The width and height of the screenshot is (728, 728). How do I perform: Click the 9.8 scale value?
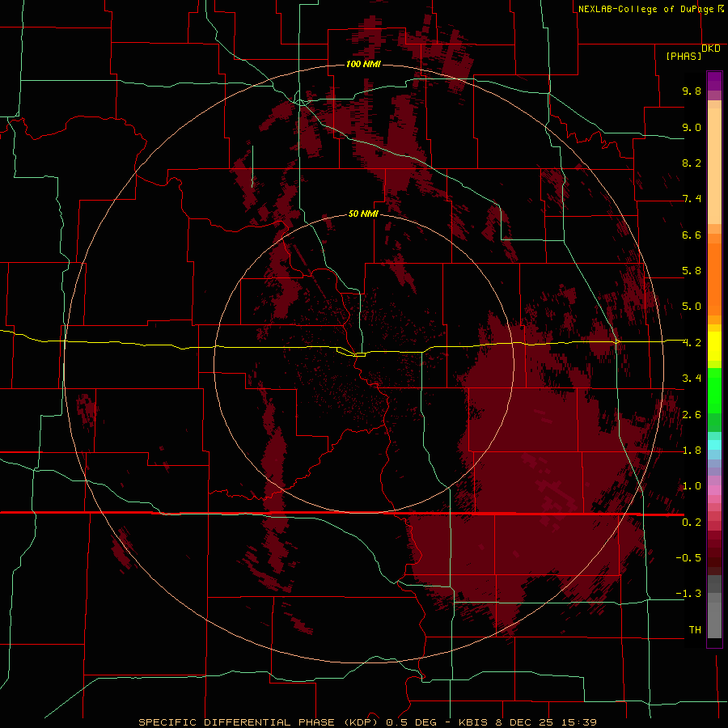pyautogui.click(x=692, y=91)
